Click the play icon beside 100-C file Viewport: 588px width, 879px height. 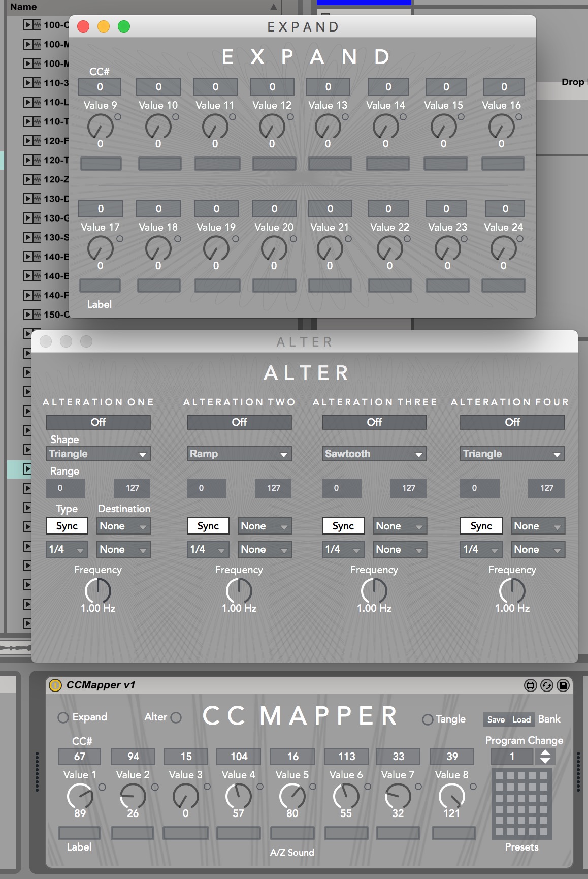[x=28, y=25]
